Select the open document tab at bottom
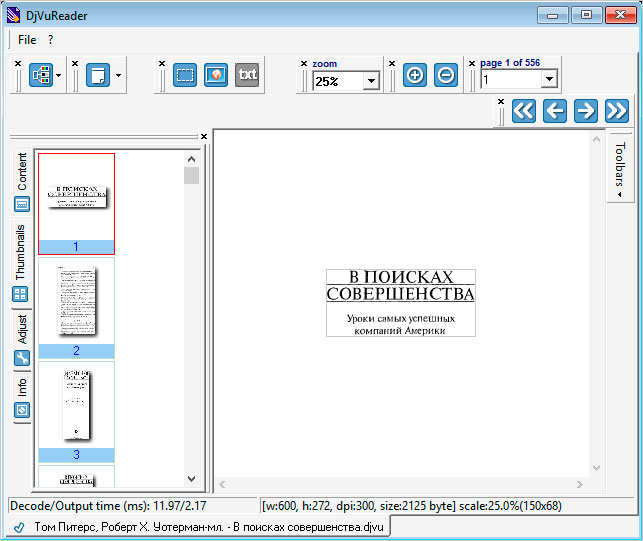This screenshot has width=643, height=541. tap(198, 527)
